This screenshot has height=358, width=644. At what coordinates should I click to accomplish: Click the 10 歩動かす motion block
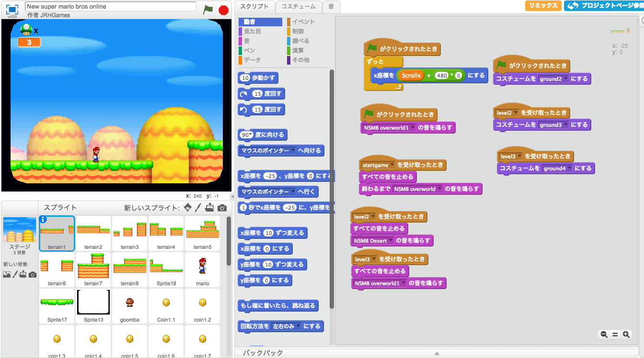(259, 78)
